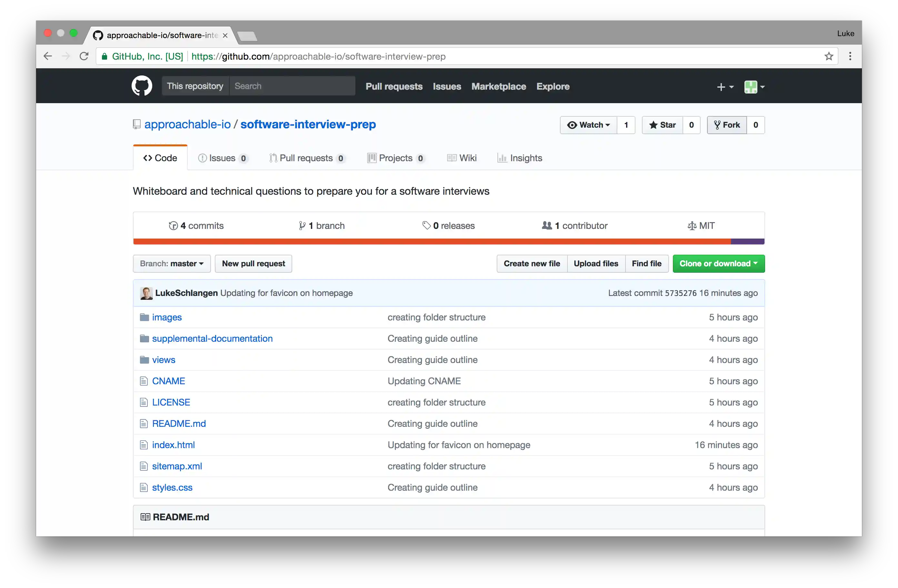Click the MIT license scales icon
The height and width of the screenshot is (588, 898).
point(692,225)
